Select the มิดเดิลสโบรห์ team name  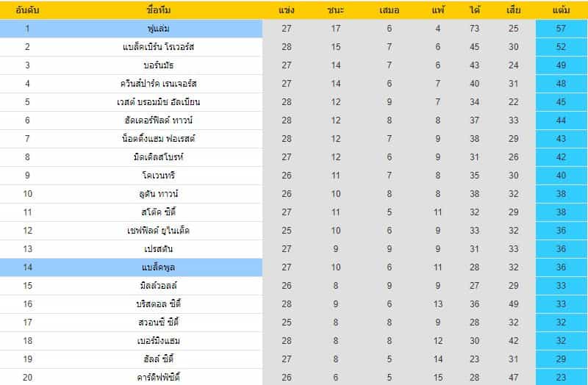pyautogui.click(x=158, y=157)
